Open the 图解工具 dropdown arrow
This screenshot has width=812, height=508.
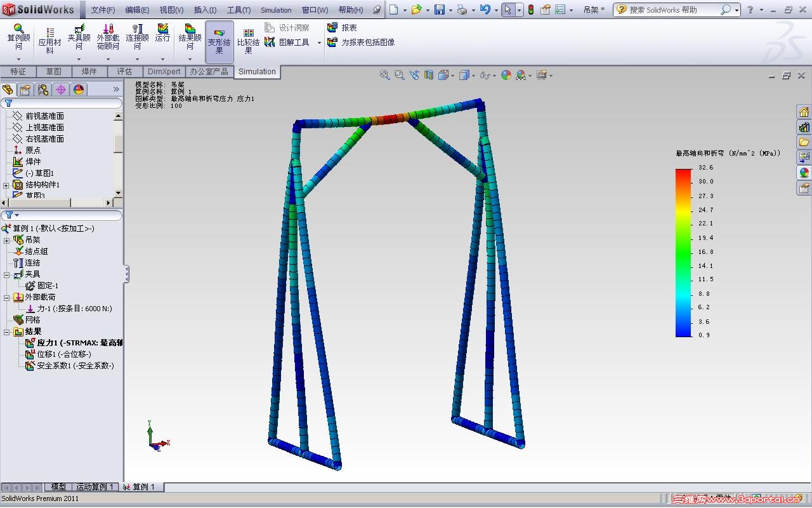pos(319,43)
